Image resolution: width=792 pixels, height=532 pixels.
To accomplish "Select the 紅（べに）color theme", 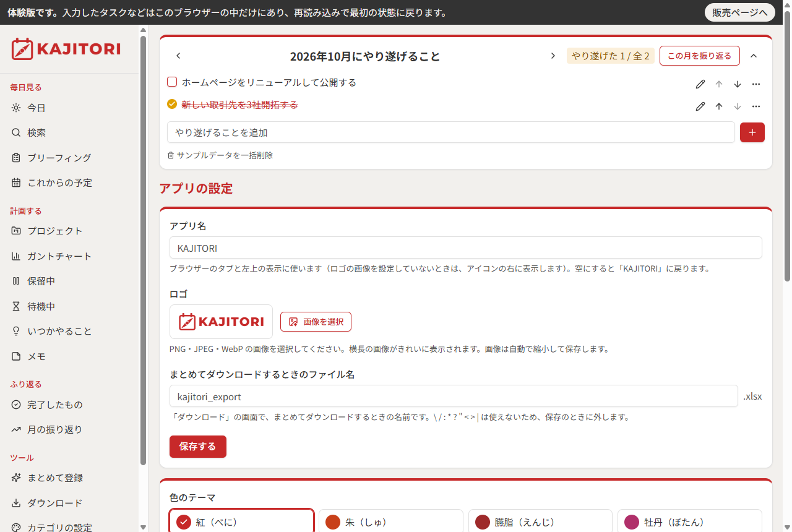I will tap(242, 522).
